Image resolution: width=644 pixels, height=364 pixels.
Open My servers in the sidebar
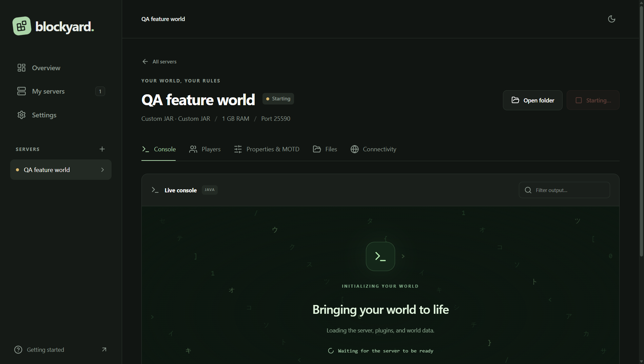click(61, 91)
